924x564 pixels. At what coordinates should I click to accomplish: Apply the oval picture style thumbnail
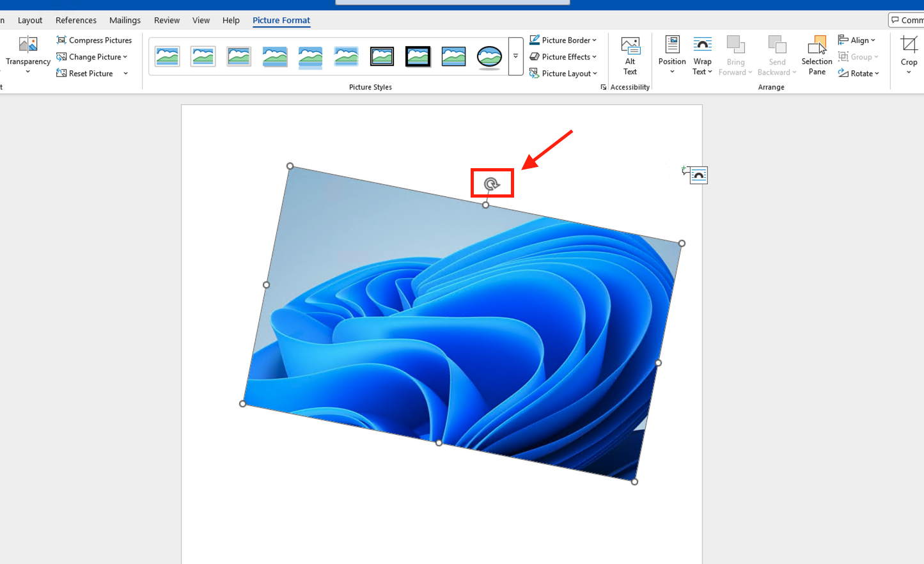pos(489,57)
